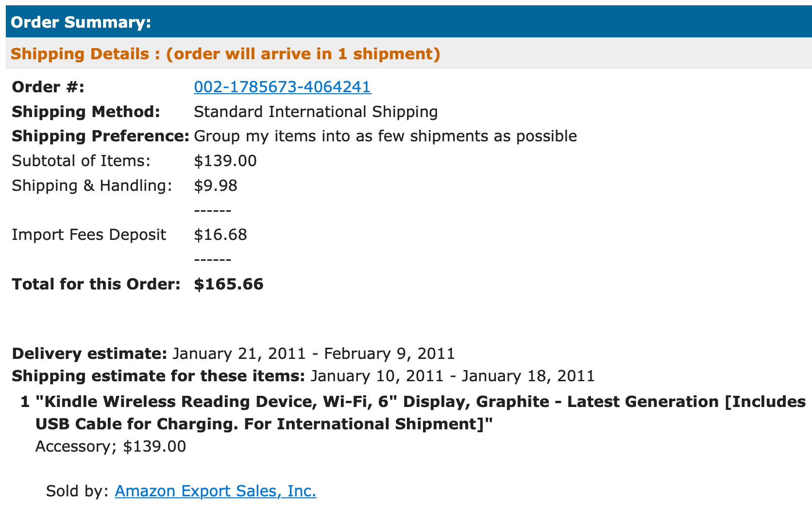Click the Shipping Preference label

(101, 136)
